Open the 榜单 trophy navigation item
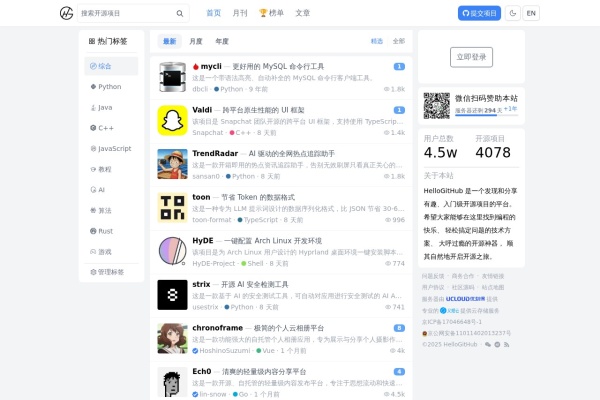 tap(270, 13)
